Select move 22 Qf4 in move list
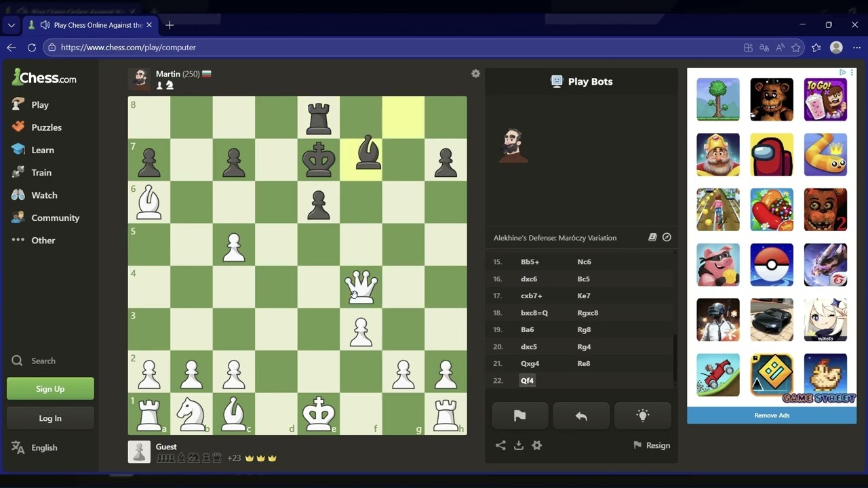The image size is (868, 488). coord(528,381)
